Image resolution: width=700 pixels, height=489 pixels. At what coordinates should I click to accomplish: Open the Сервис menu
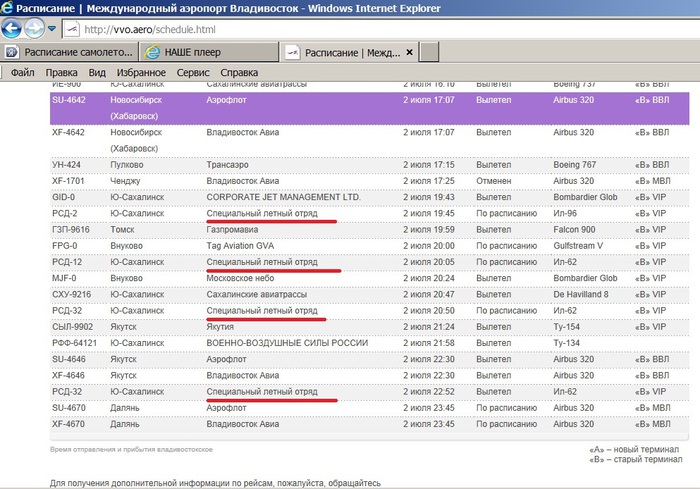point(193,72)
